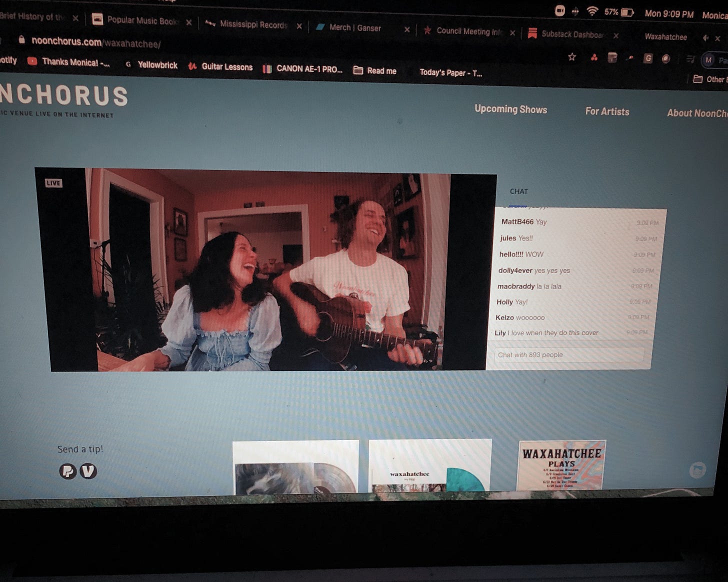Close the Popular Music Books tab
The width and height of the screenshot is (728, 582).
coord(189,22)
